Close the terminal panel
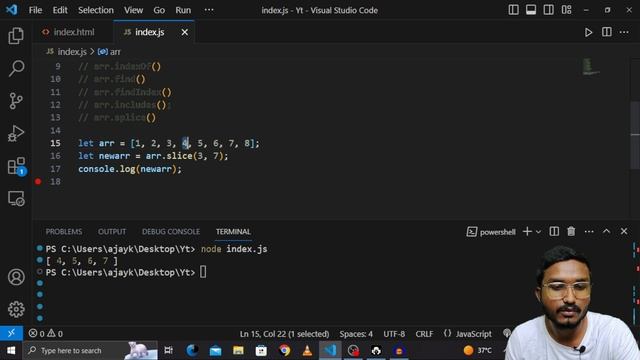This screenshot has width=640, height=360. tap(624, 231)
